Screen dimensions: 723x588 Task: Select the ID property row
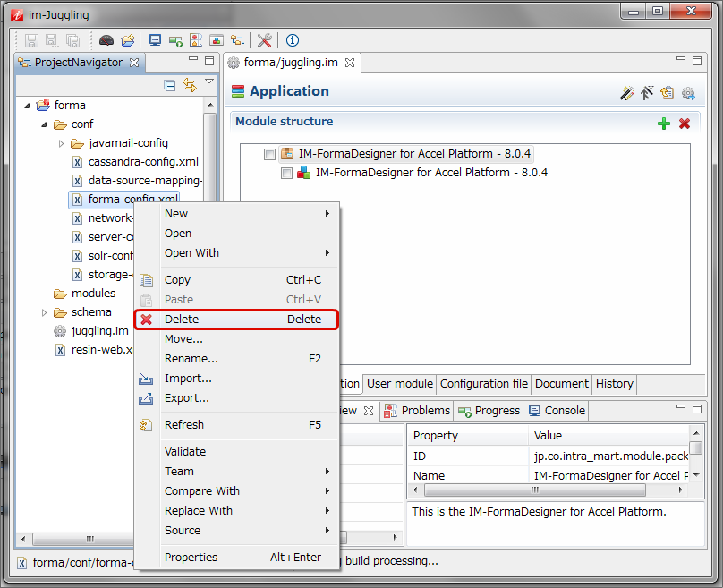coord(549,456)
